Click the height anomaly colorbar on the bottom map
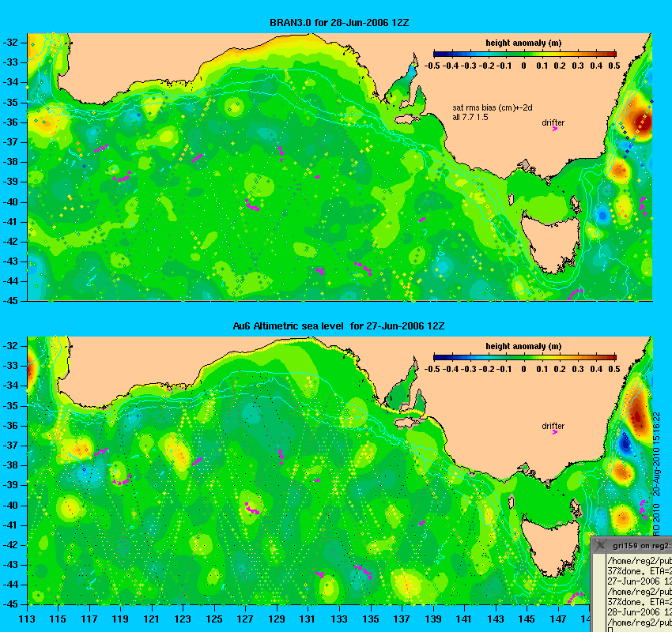Viewport: 672px width, 632px height. [x=525, y=357]
